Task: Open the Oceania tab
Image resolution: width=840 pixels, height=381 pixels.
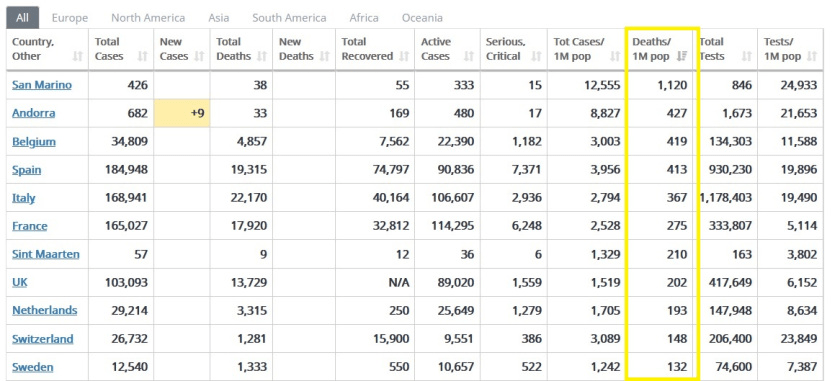Action: 422,18
